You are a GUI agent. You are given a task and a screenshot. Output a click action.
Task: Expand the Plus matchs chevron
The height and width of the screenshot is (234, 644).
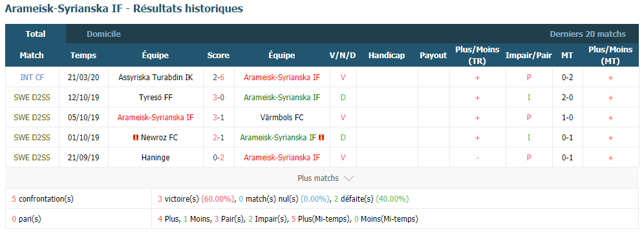click(349, 178)
